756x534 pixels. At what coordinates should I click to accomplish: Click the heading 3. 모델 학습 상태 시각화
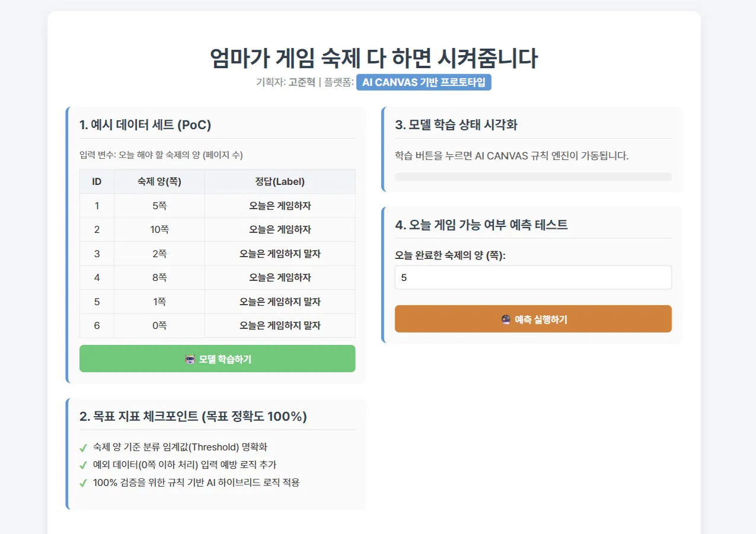coord(456,124)
